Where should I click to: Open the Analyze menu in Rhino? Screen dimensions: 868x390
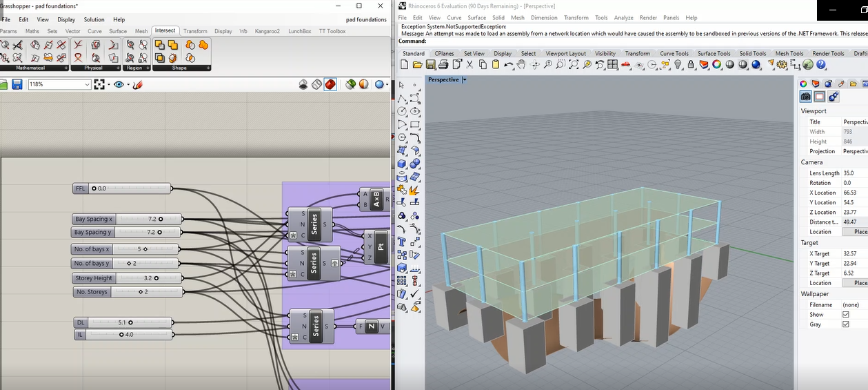(x=623, y=17)
